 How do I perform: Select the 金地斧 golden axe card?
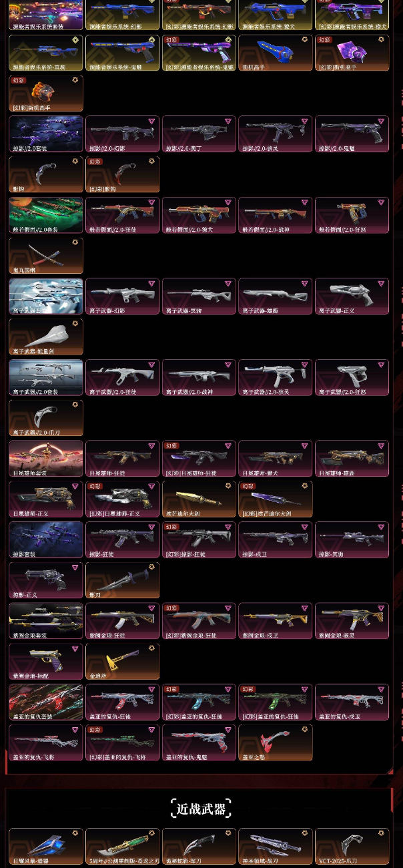[x=123, y=661]
